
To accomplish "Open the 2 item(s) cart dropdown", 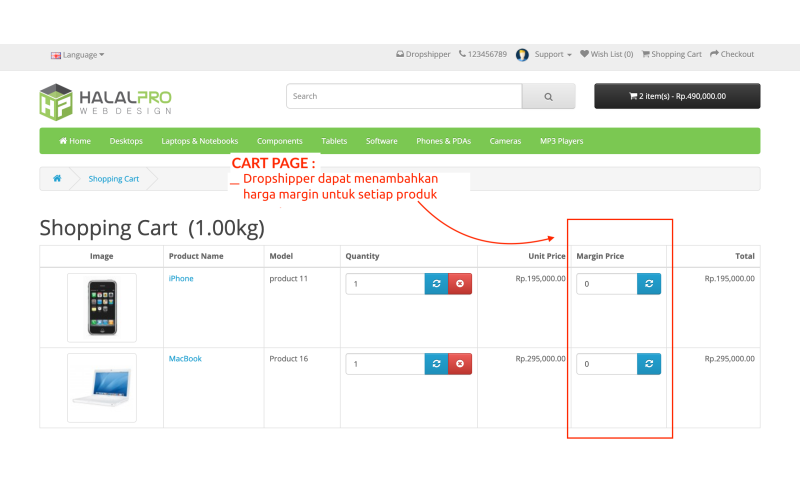I will coord(677,96).
